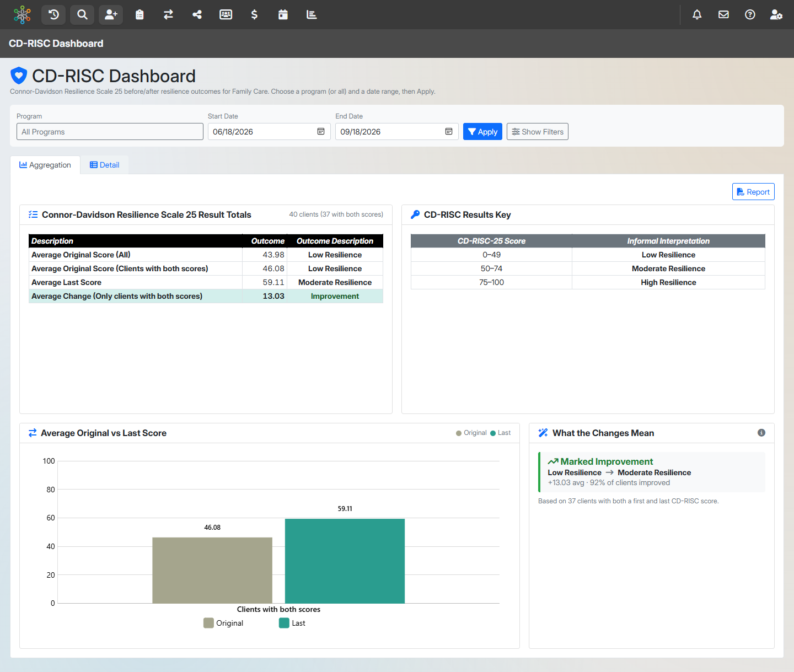This screenshot has height=672, width=794.
Task: Open the calendar icon in the top bar
Action: click(283, 15)
